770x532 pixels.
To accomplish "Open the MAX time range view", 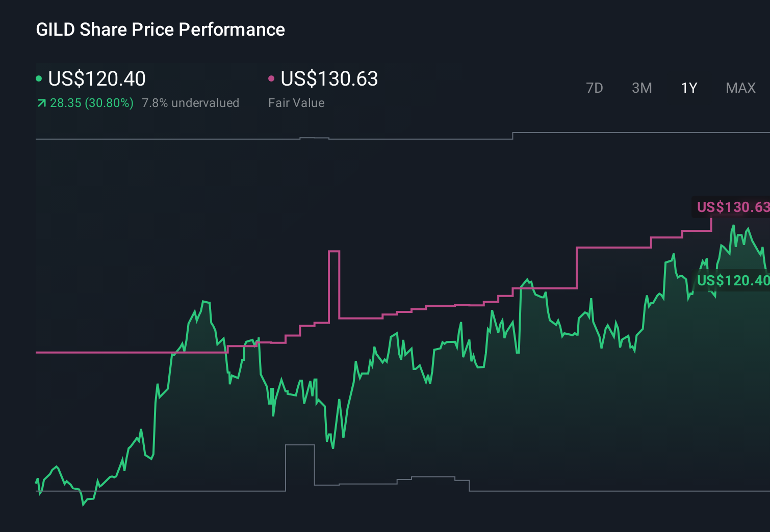I will (x=740, y=88).
